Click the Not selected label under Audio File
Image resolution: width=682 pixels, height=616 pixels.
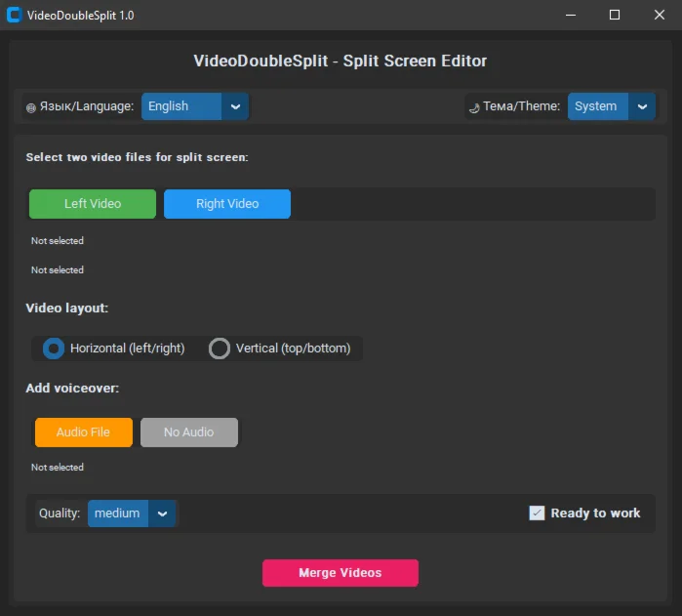tap(58, 468)
